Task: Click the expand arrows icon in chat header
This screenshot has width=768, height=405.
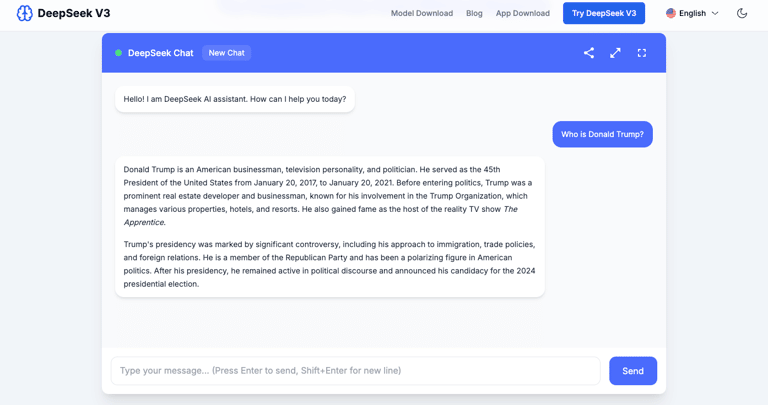Action: (x=615, y=53)
